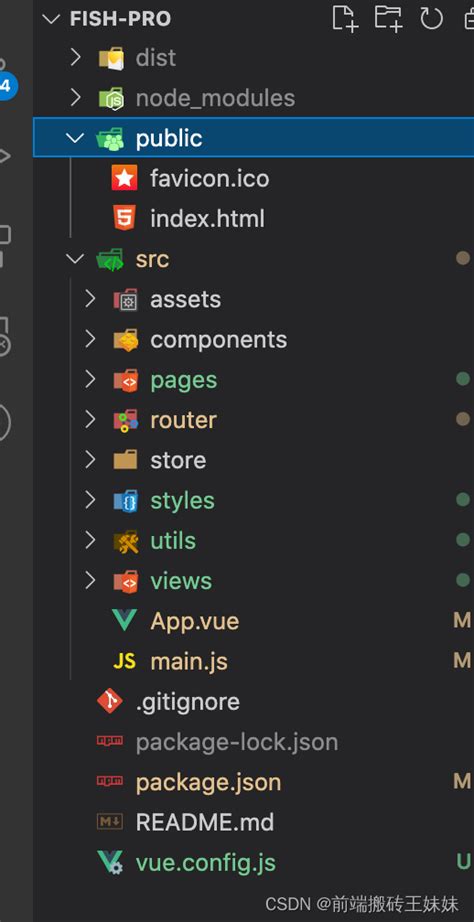
Task: Click the New File icon in explorer header
Action: tap(345, 18)
